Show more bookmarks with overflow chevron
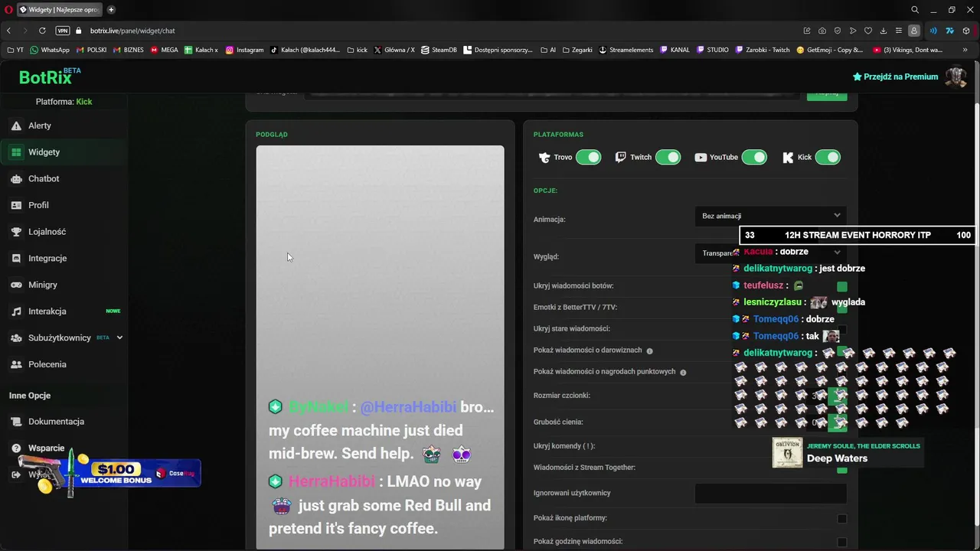The image size is (980, 551). [965, 50]
